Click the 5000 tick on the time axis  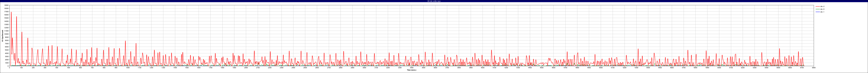coord(601,68)
